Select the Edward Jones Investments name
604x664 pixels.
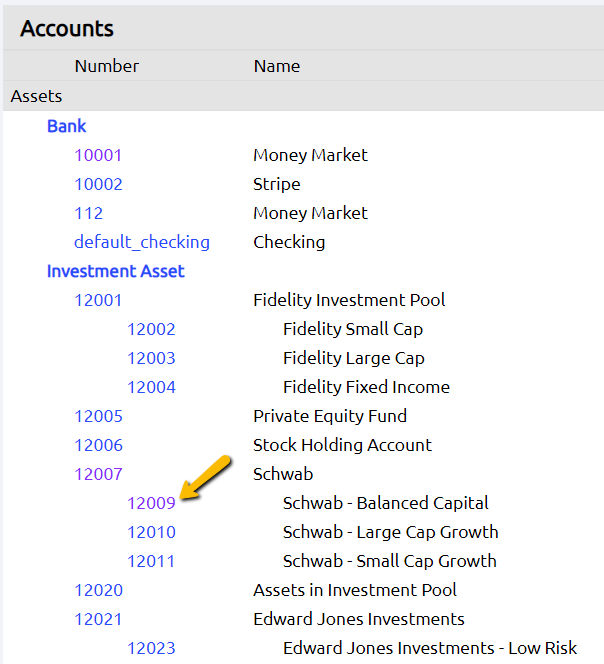click(x=359, y=619)
